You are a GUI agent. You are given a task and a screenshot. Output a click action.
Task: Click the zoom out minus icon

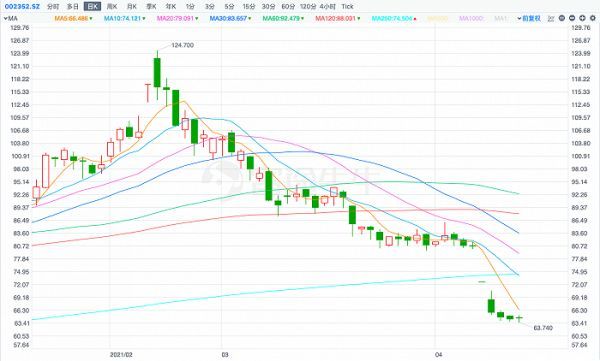click(x=572, y=18)
